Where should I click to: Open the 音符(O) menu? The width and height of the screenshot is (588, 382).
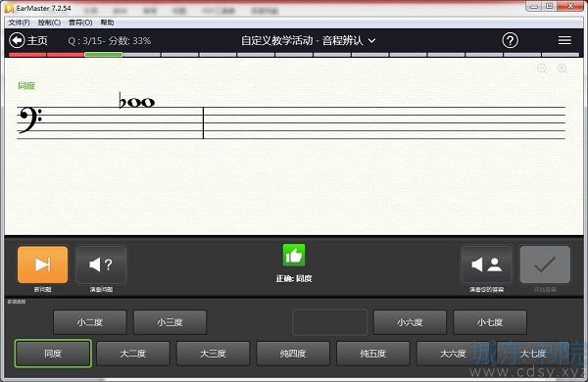pyautogui.click(x=80, y=23)
